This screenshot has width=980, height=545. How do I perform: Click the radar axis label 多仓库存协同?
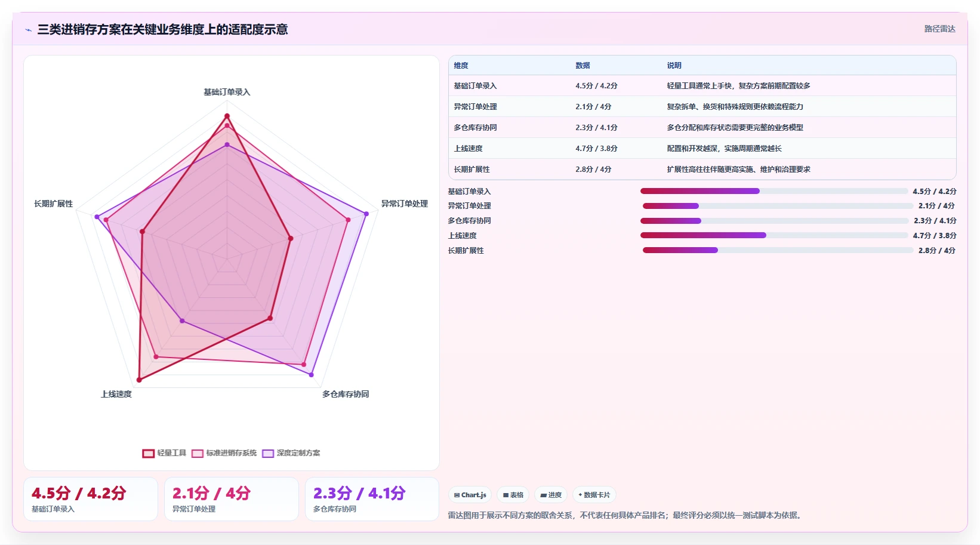346,395
